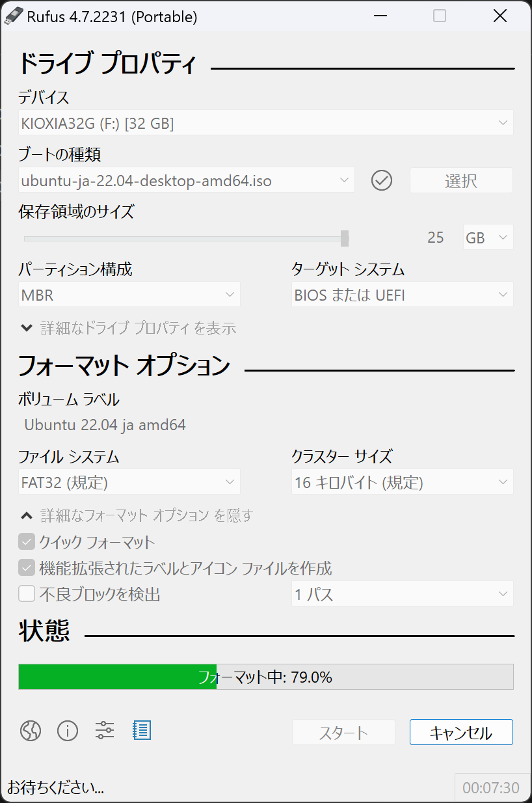Open the デバイス dropdown KIOXIA32G
Viewport: 532px width, 803px height.
[266, 122]
